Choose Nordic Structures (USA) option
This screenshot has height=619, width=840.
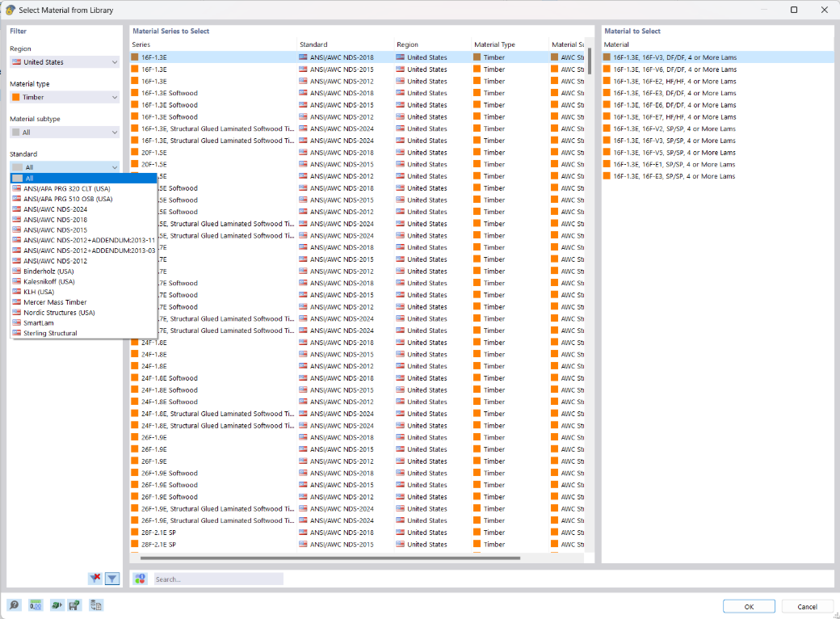(84, 313)
